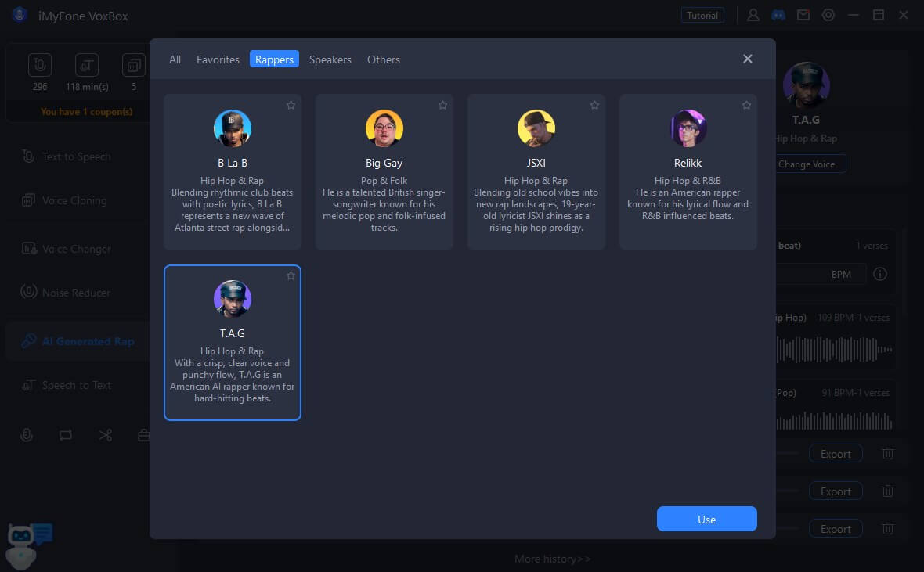Open the mail messages icon

pyautogui.click(x=803, y=15)
